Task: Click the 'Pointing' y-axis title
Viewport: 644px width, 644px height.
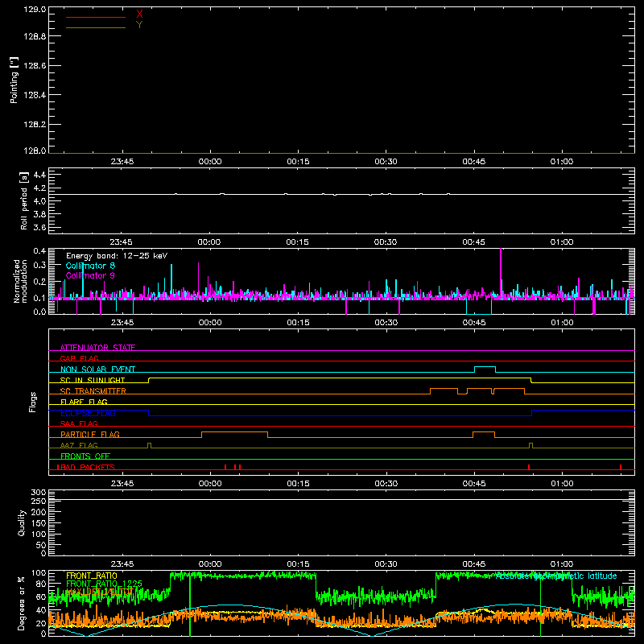Action: click(x=14, y=80)
